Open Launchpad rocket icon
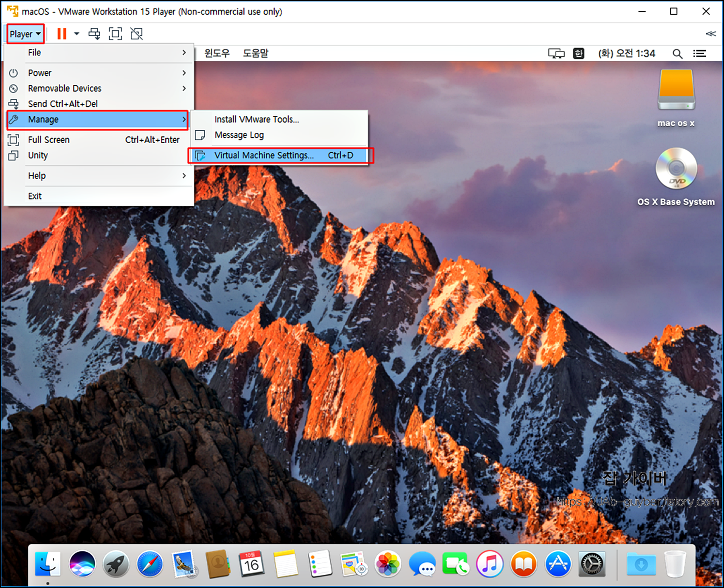This screenshot has width=724, height=588. [x=116, y=563]
